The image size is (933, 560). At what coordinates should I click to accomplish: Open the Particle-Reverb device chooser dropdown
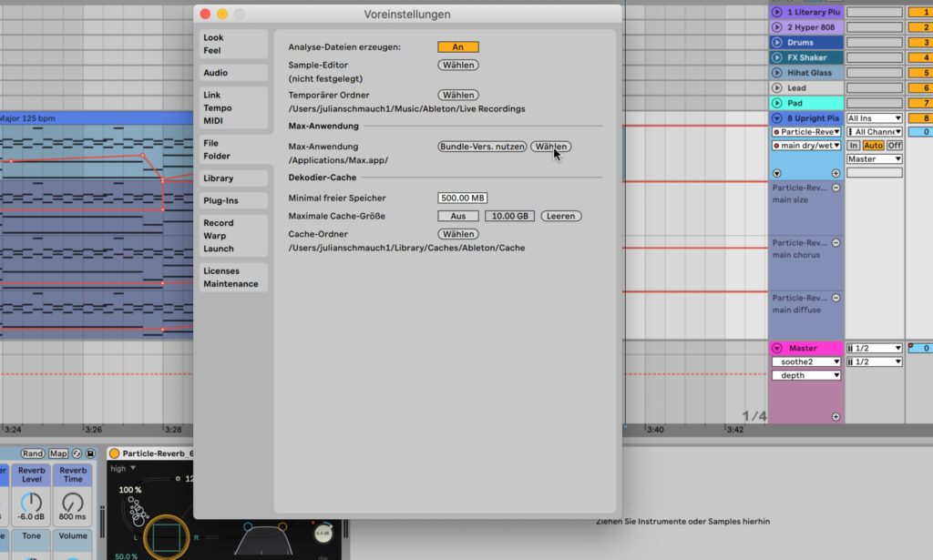[806, 132]
